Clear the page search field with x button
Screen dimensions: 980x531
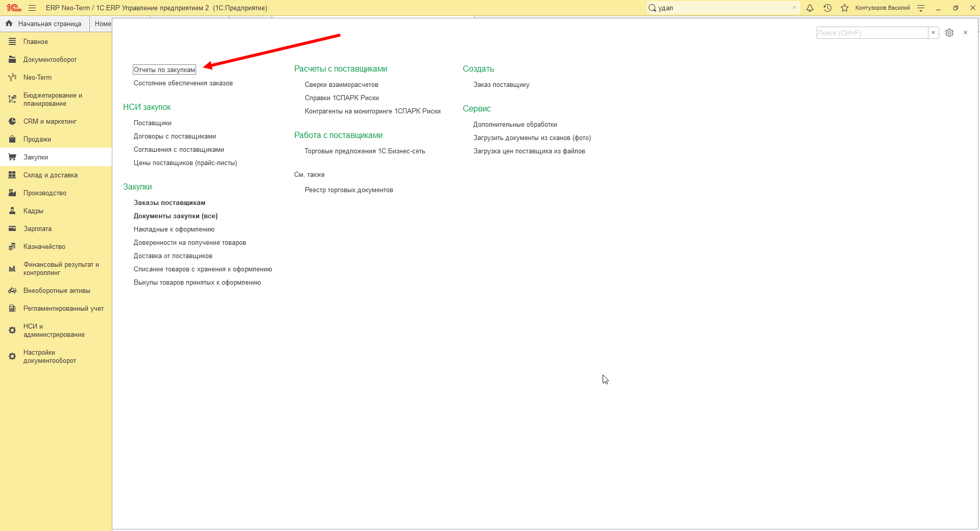[x=933, y=33]
